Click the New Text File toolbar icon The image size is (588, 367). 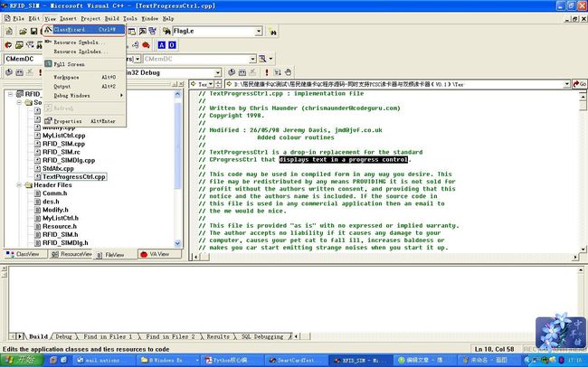pos(9,32)
